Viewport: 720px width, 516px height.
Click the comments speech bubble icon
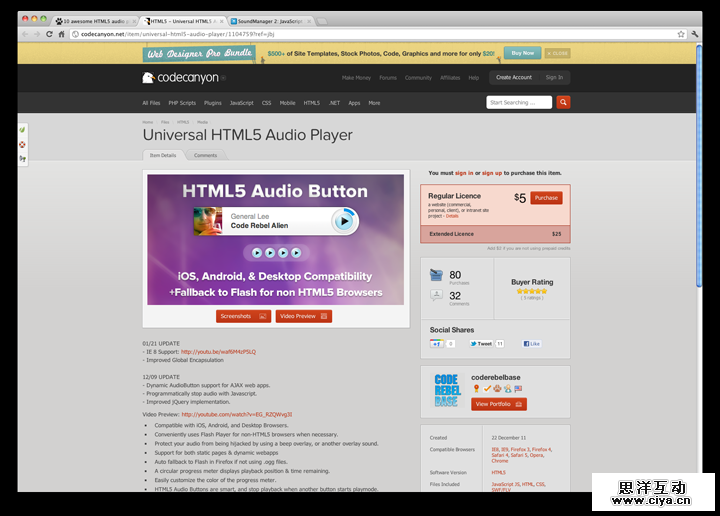(436, 295)
